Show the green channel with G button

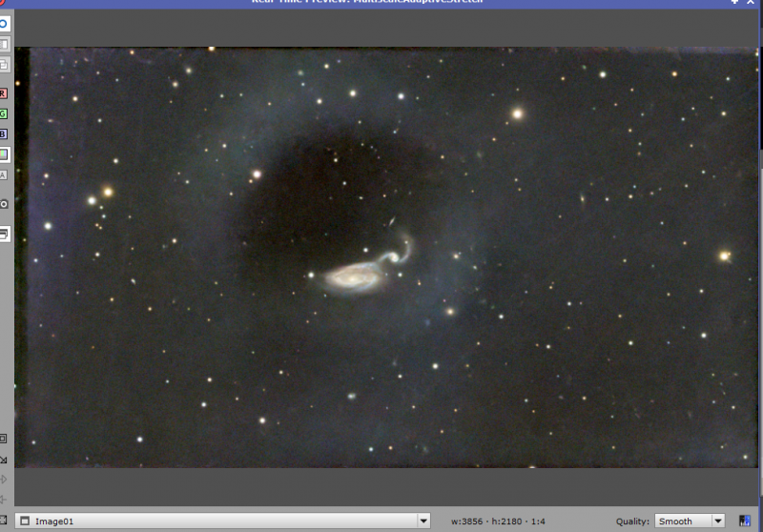coord(4,113)
